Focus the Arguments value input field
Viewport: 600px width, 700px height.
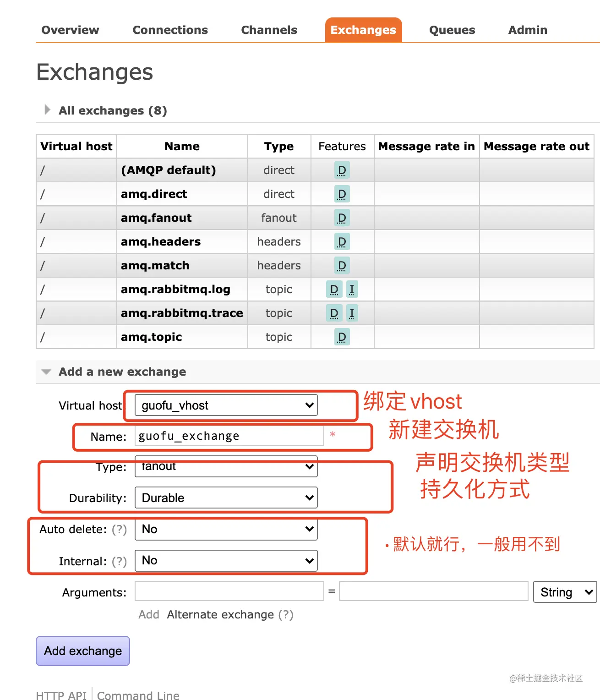click(433, 591)
